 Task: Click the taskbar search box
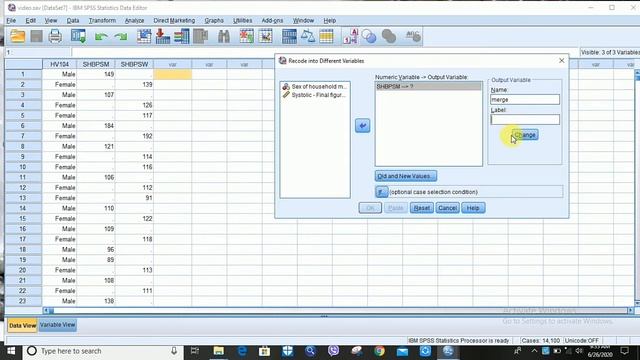click(x=102, y=351)
